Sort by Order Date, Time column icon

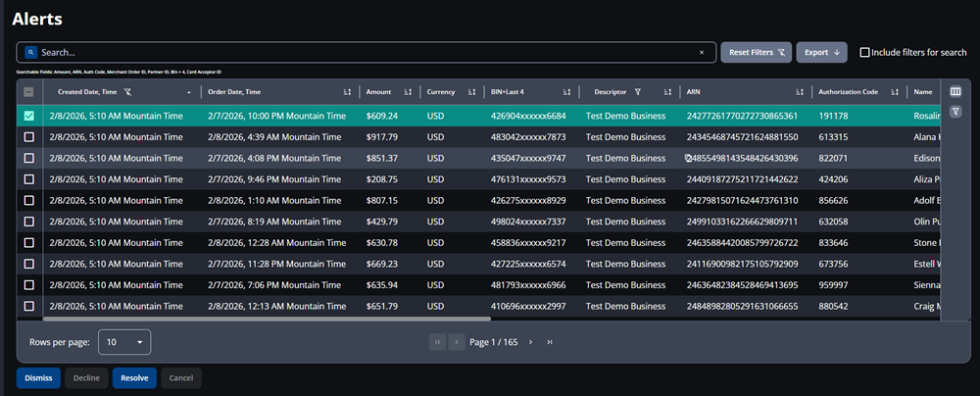(x=348, y=92)
